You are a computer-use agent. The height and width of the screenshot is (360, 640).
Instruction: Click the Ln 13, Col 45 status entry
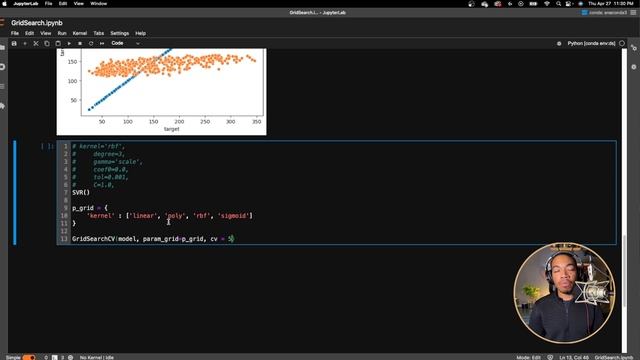574,357
